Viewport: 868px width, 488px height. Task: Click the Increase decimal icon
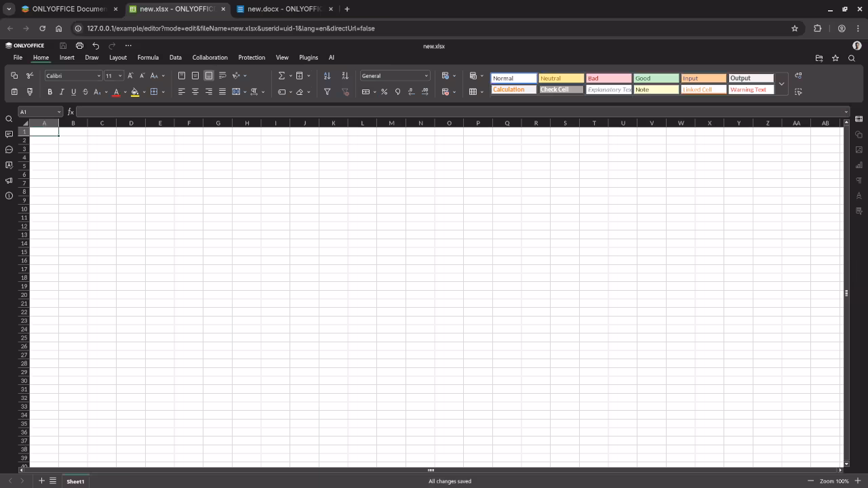(425, 91)
